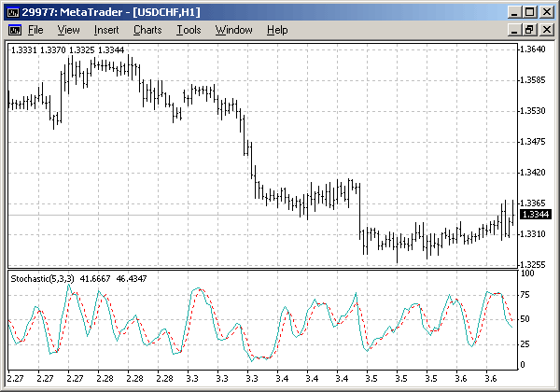Click the Stochastic(5,3,3) indicator label
Image resolution: width=560 pixels, height=392 pixels.
[x=42, y=279]
